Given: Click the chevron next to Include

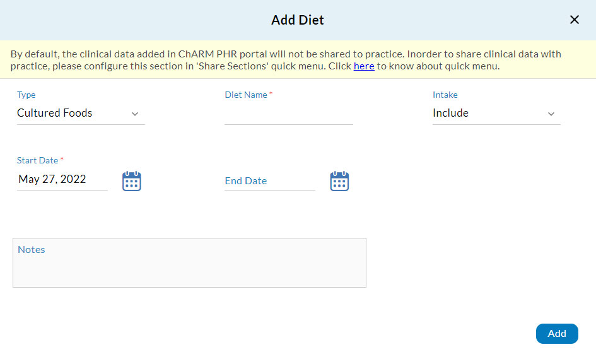Looking at the screenshot, I should coord(551,114).
